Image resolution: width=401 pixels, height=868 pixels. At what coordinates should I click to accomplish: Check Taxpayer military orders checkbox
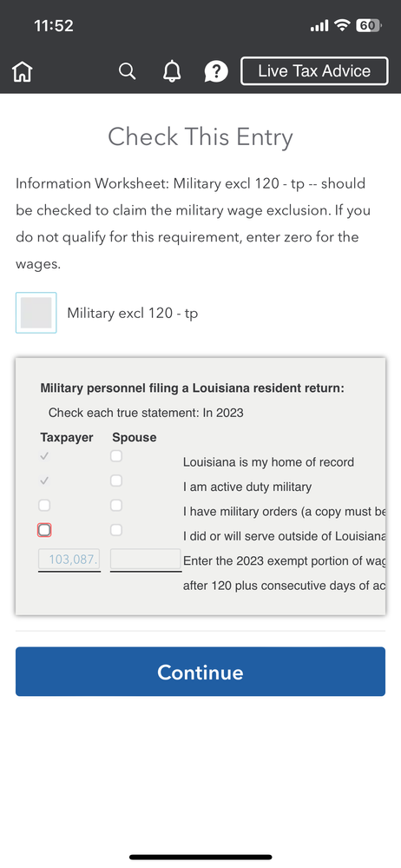pyautogui.click(x=44, y=506)
